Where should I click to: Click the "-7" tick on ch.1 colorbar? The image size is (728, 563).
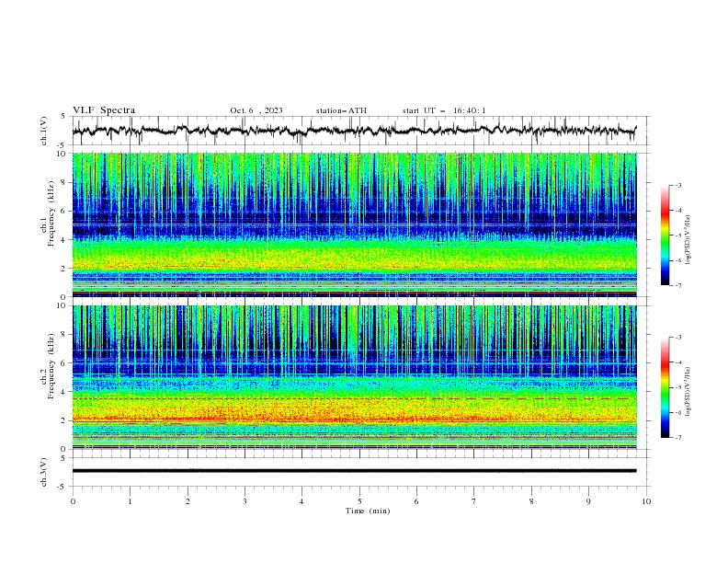[x=677, y=286]
